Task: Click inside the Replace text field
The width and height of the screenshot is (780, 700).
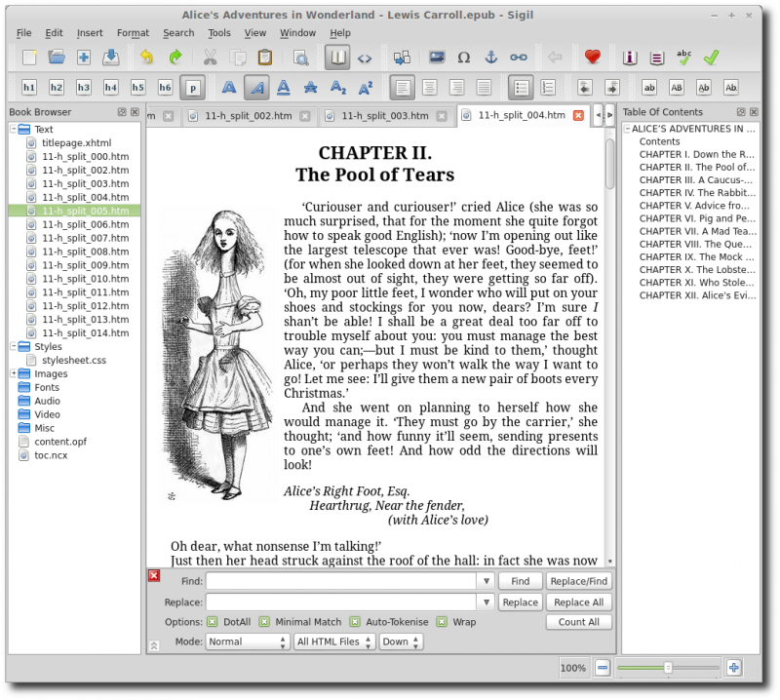Action: [x=341, y=602]
